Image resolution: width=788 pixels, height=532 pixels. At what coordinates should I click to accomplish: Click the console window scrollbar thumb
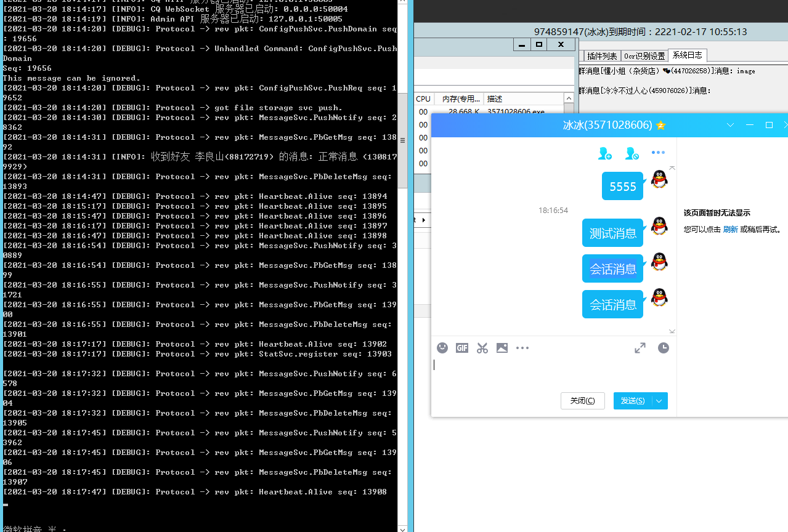point(402,140)
